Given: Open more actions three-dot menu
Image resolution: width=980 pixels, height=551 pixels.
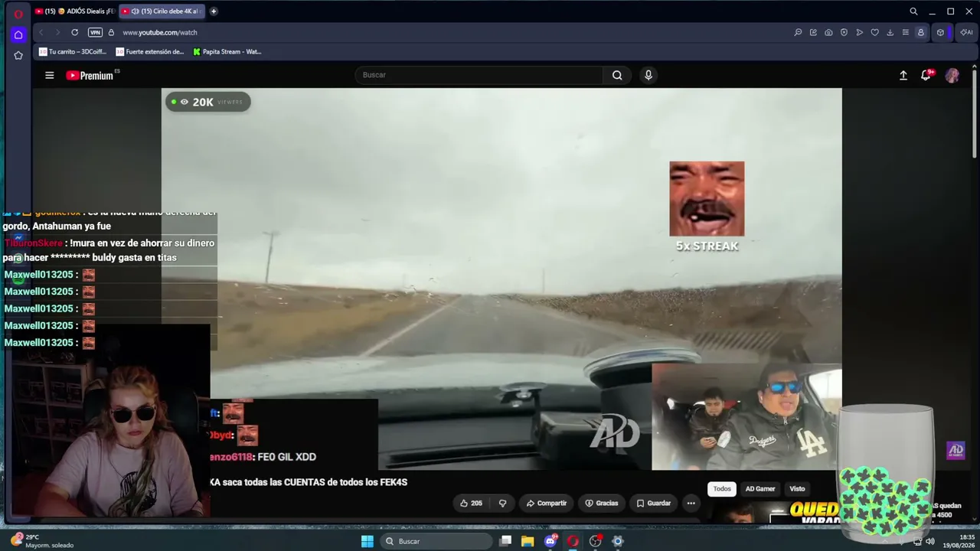Looking at the screenshot, I should (691, 503).
